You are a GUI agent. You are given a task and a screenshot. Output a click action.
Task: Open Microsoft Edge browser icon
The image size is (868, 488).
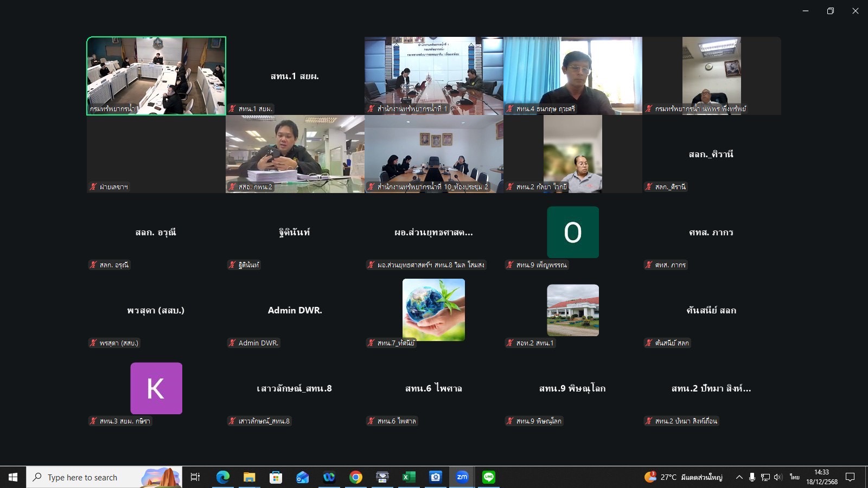(222, 477)
